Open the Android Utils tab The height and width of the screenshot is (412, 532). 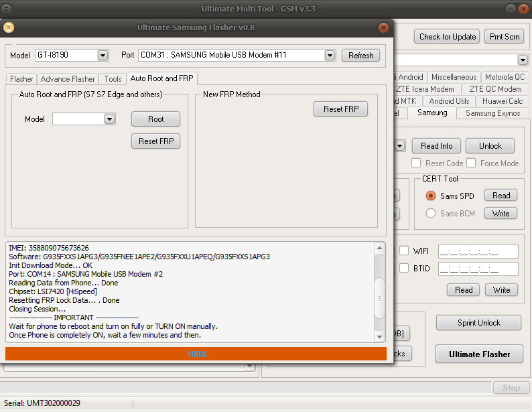tap(449, 101)
